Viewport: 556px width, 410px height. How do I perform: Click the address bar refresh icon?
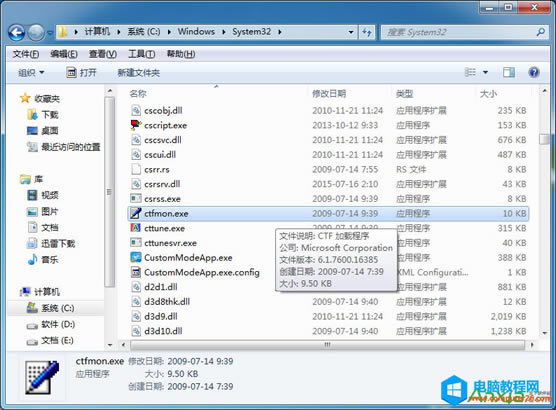point(367,32)
